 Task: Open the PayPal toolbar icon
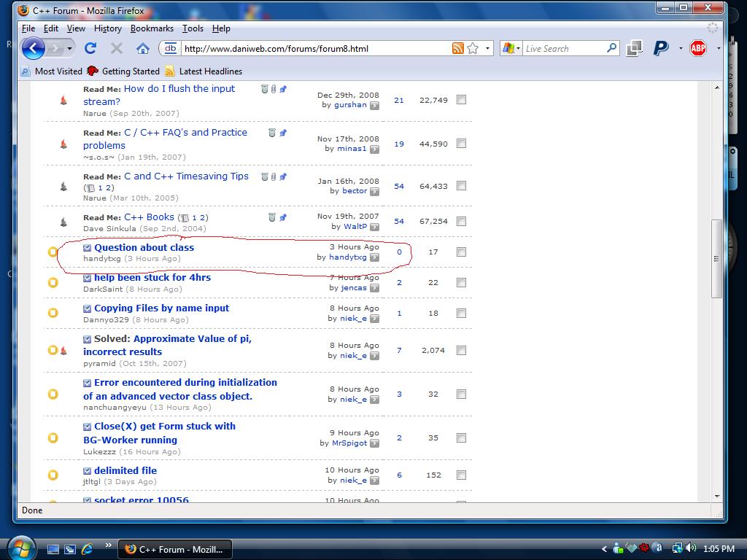coord(661,48)
